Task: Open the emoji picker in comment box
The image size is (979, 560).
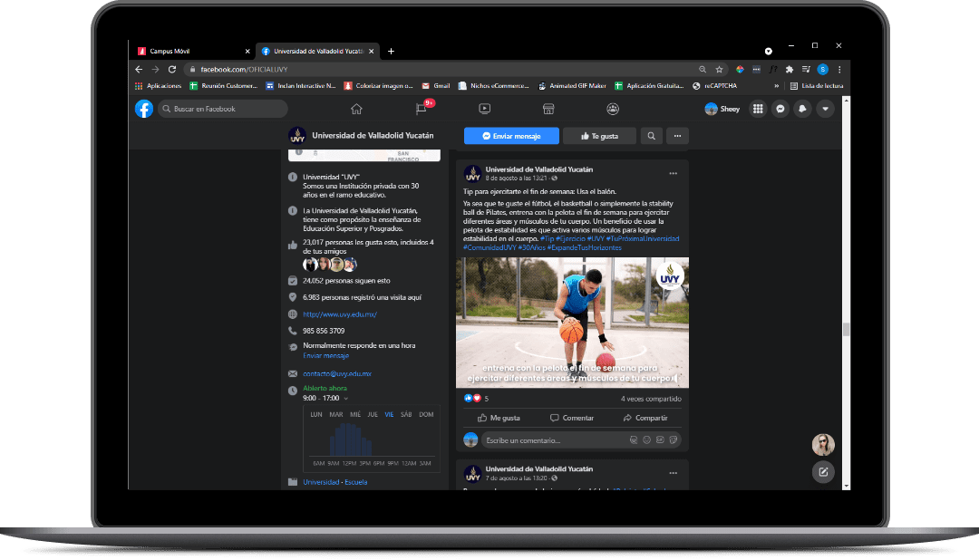Action: click(x=647, y=440)
